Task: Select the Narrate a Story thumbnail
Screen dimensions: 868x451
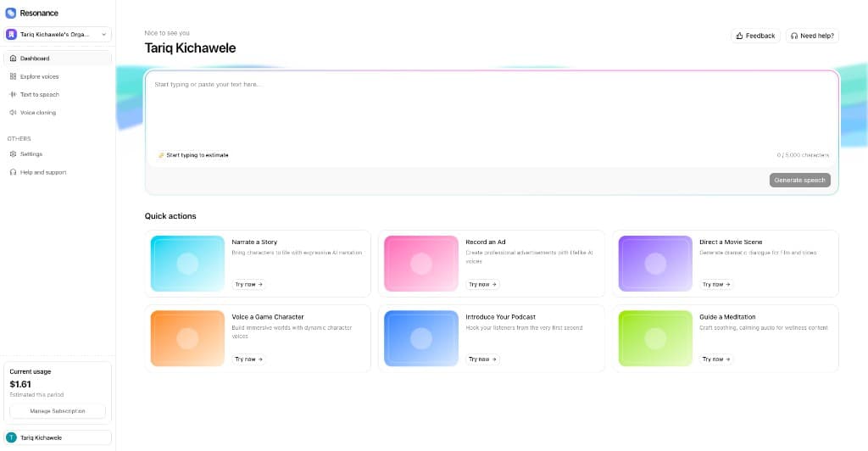Action: pyautogui.click(x=187, y=264)
